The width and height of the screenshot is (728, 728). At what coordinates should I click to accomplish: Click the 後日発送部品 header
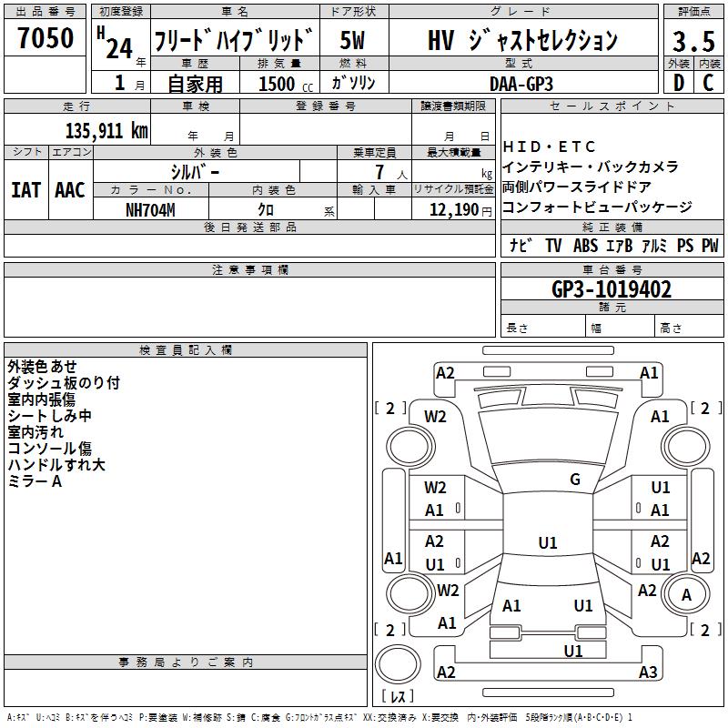pyautogui.click(x=250, y=227)
